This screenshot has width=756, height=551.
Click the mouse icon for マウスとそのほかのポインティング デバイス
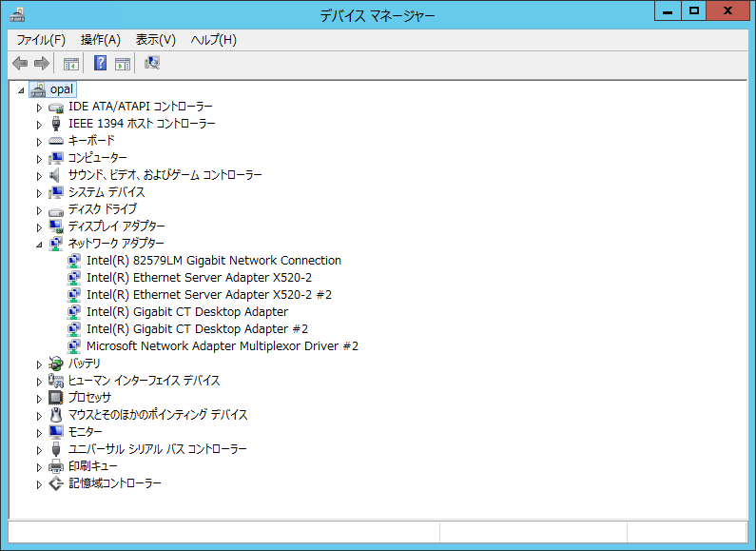(x=56, y=415)
